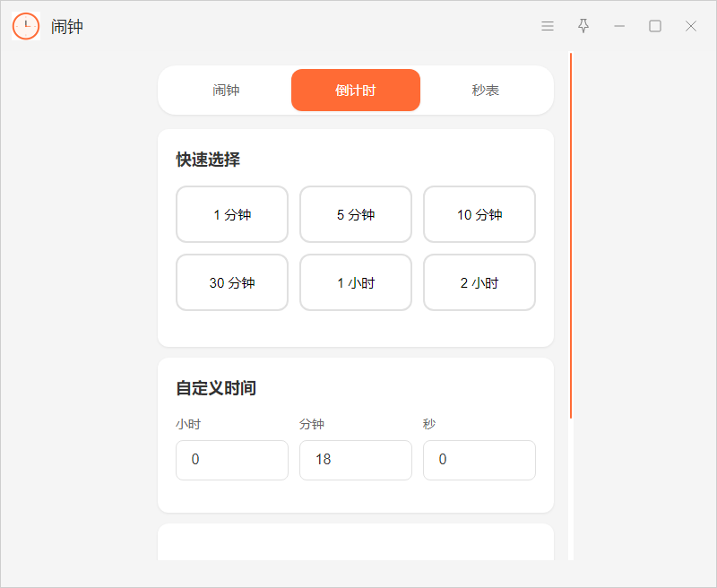Choose the 1 分钟 quick countdown
717x588 pixels.
pos(232,214)
